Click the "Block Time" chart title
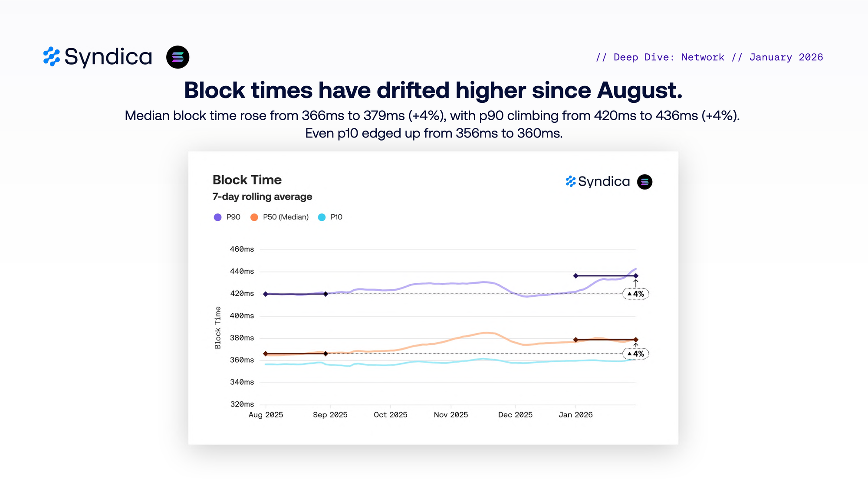The width and height of the screenshot is (868, 488). pyautogui.click(x=247, y=180)
